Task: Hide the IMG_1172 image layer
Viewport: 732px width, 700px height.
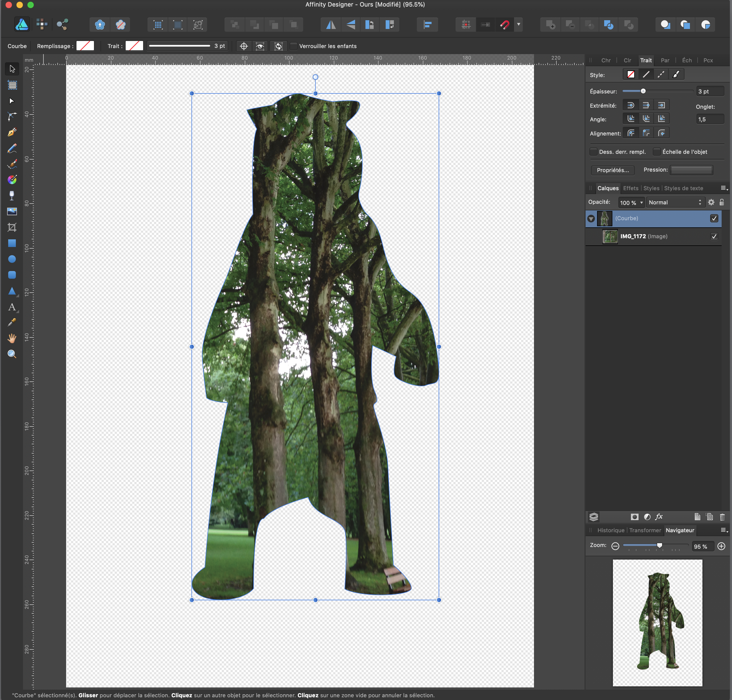Action: 714,236
